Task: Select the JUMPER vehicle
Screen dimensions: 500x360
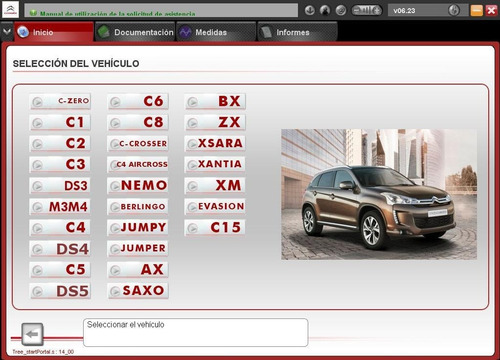Action: pyautogui.click(x=138, y=249)
